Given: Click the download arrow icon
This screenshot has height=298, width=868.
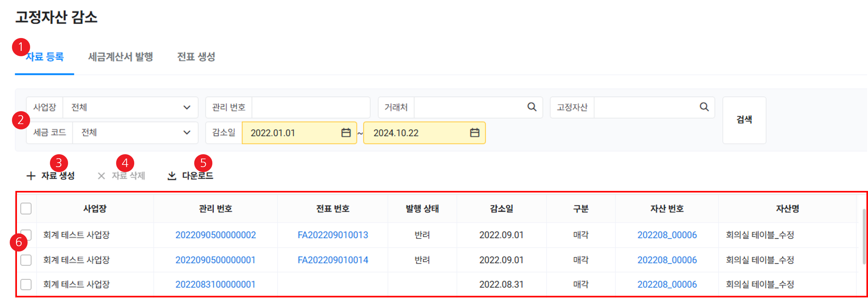Looking at the screenshot, I should (172, 176).
